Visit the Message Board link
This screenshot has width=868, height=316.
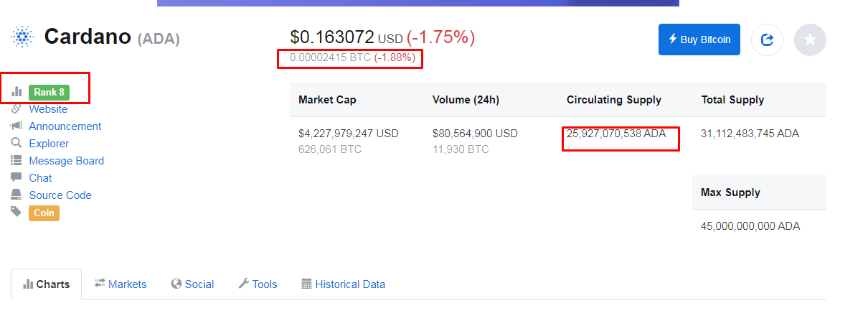67,161
